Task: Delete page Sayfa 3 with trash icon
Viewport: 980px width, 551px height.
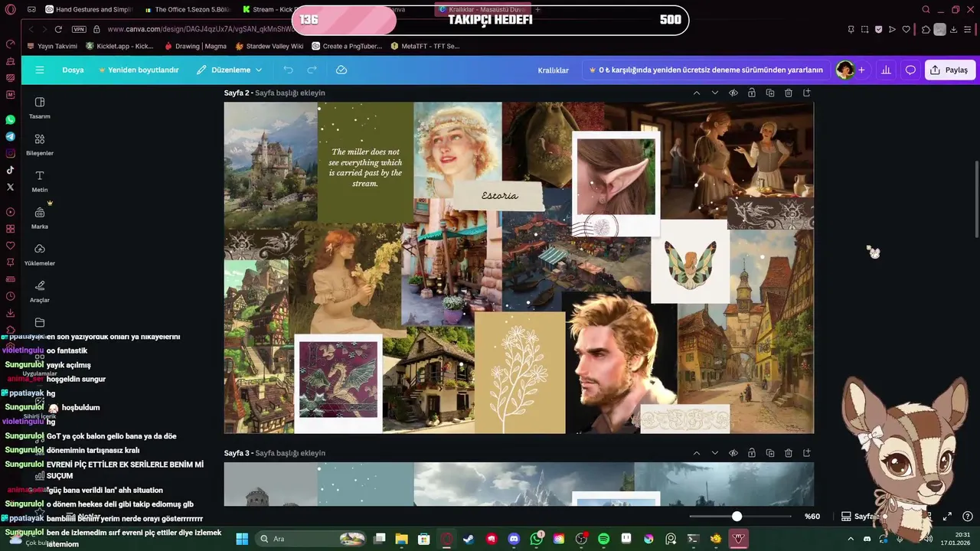Action: (789, 453)
